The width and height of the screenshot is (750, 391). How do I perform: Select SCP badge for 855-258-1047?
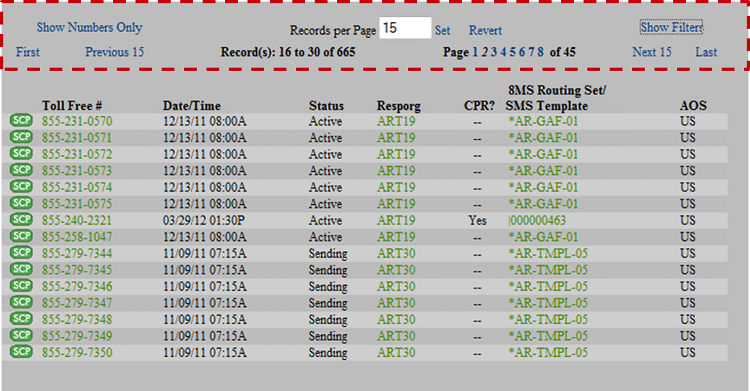pos(21,236)
